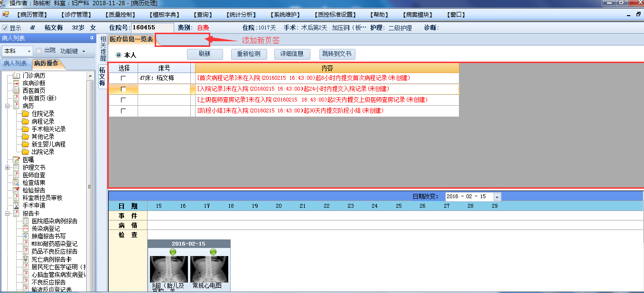Open the 传染病登记 chart icon

click(x=26, y=229)
